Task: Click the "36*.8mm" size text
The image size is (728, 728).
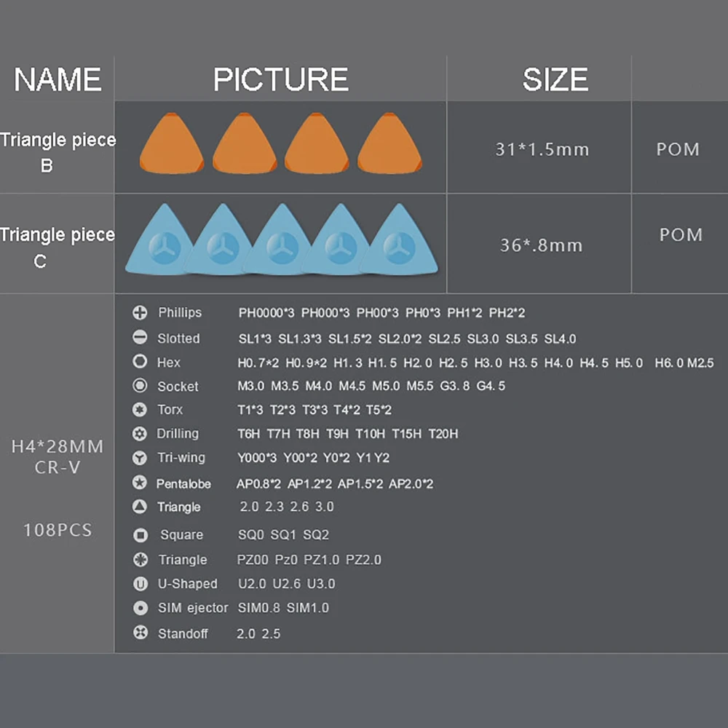Action: 541,245
